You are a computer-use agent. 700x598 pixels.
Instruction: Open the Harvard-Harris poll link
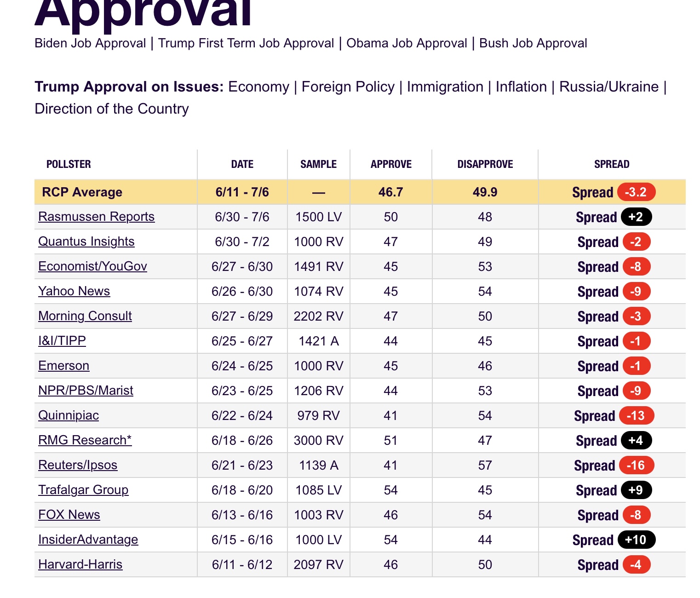click(80, 564)
